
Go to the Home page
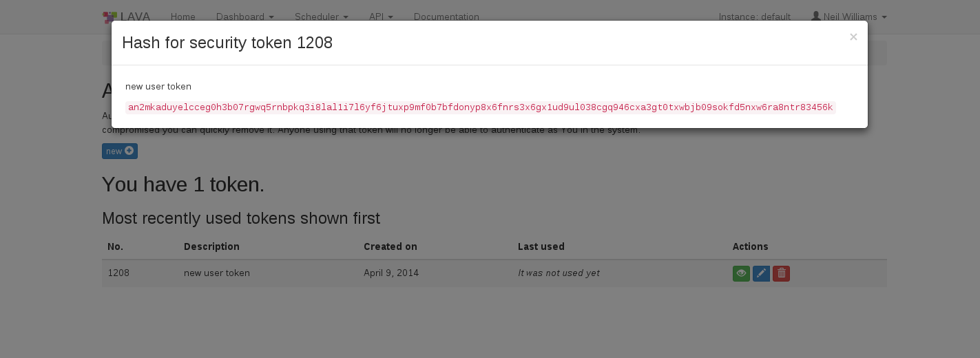click(183, 17)
